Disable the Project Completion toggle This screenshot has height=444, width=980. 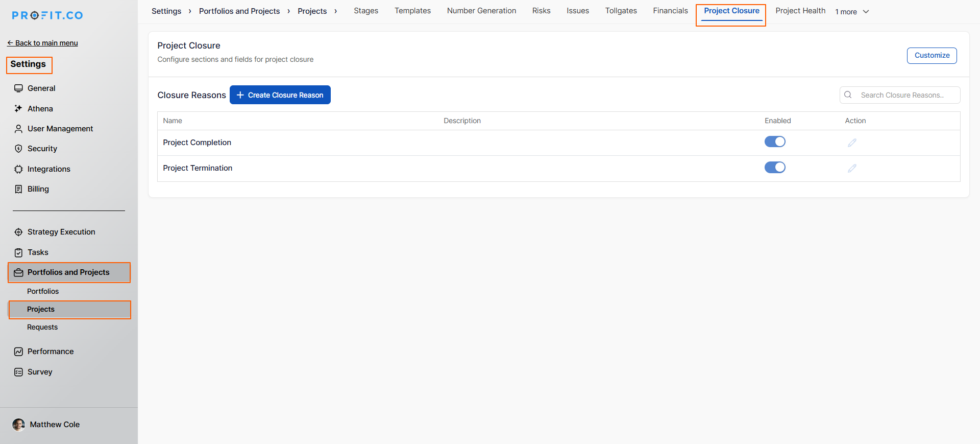pyautogui.click(x=775, y=142)
